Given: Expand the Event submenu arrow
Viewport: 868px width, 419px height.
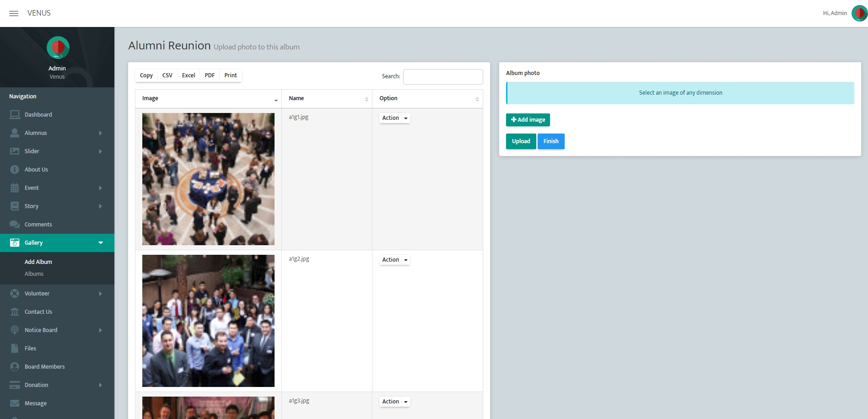Looking at the screenshot, I should [x=100, y=188].
